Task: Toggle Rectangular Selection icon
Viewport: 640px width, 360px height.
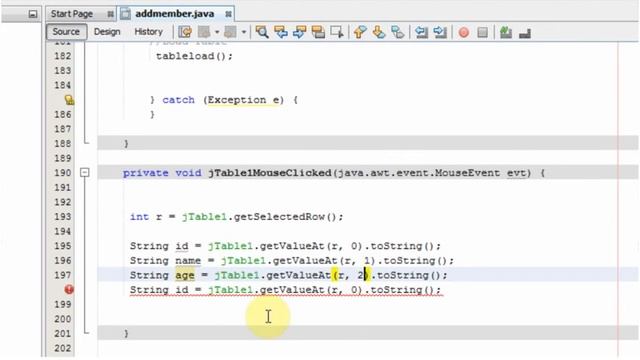Action: tap(337, 32)
